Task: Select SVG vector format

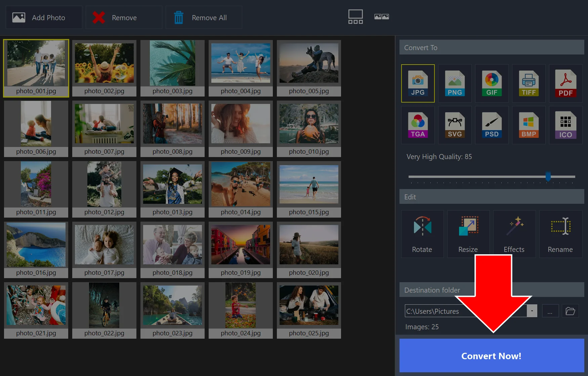Action: coord(455,125)
